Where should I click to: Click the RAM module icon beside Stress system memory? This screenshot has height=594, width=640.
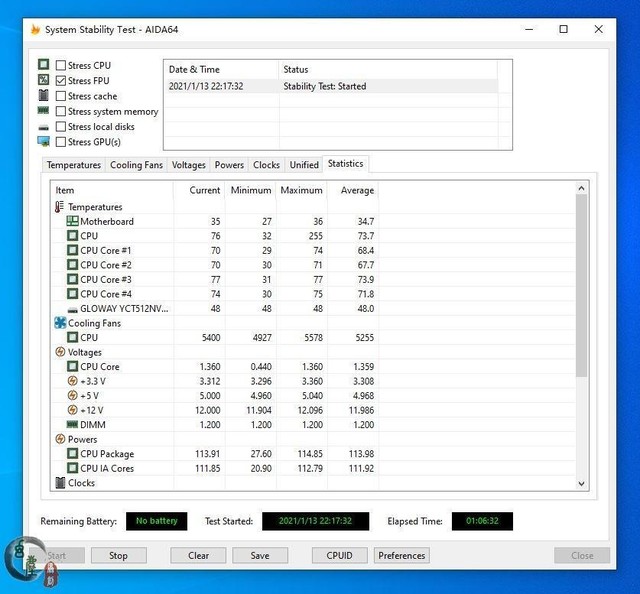pyautogui.click(x=43, y=110)
